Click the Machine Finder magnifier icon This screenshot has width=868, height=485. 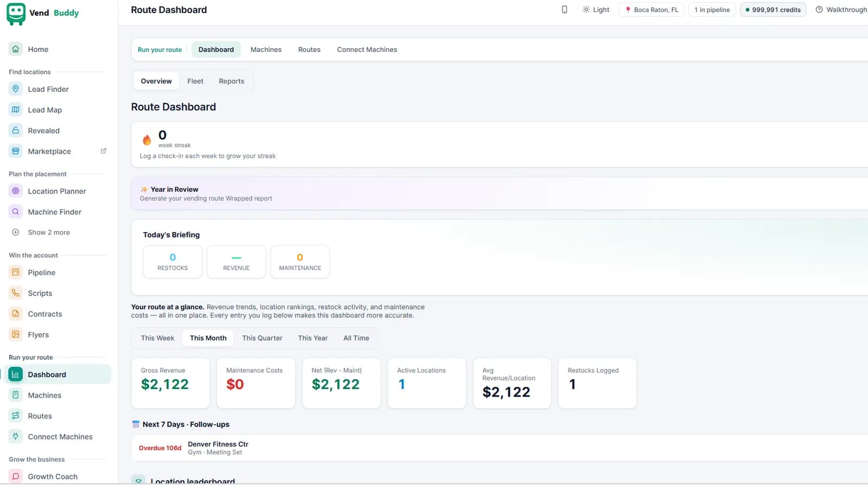16,212
